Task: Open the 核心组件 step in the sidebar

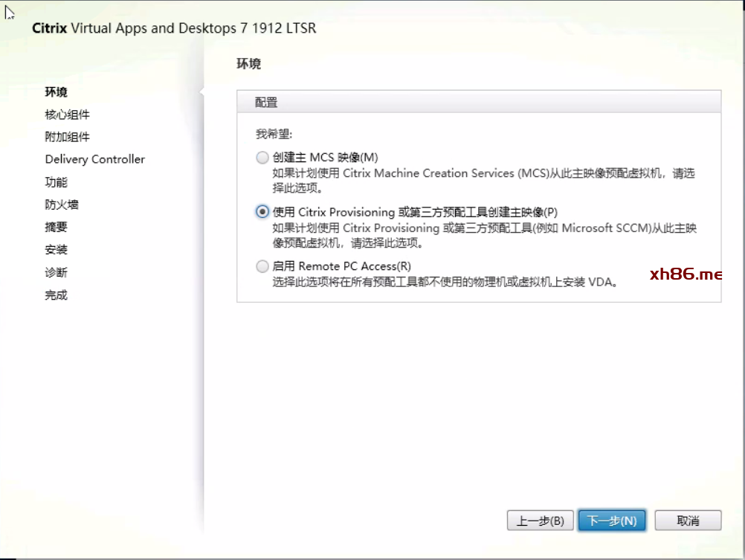Action: [67, 115]
